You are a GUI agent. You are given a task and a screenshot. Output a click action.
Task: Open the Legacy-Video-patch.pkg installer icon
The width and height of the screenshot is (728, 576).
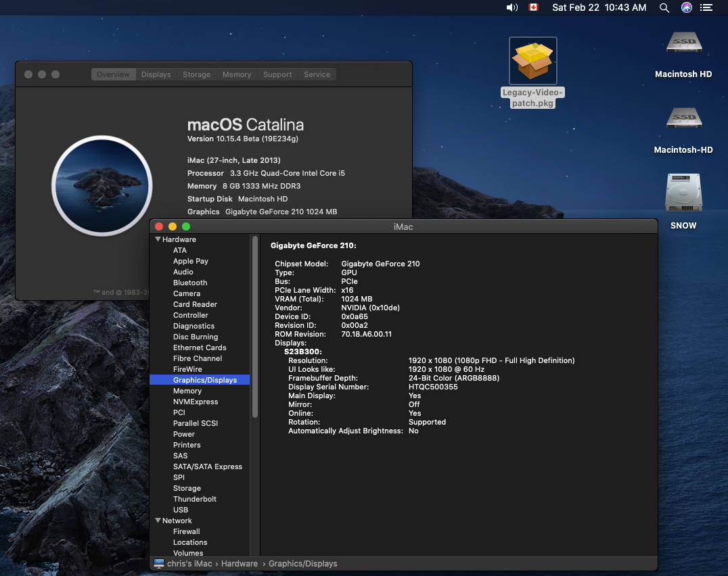point(533,61)
